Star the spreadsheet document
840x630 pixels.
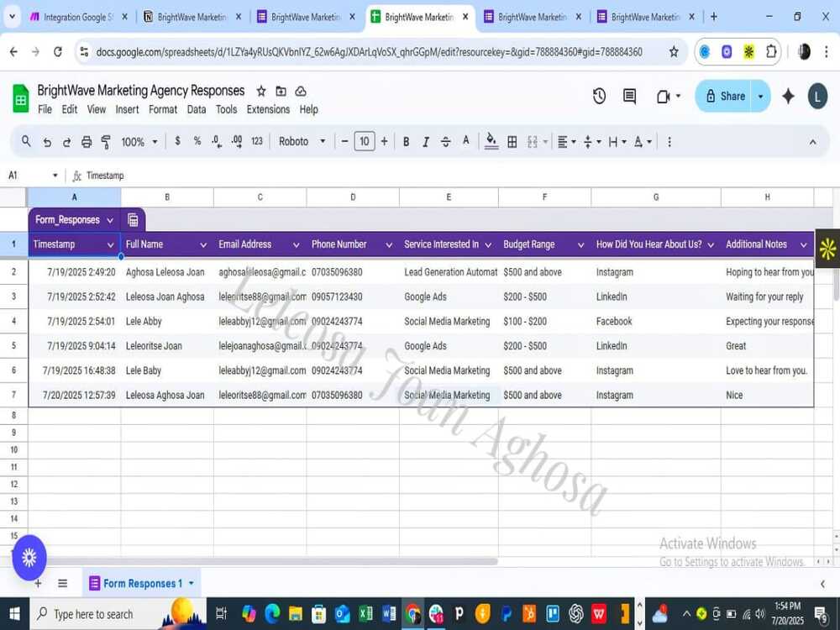coord(261,91)
